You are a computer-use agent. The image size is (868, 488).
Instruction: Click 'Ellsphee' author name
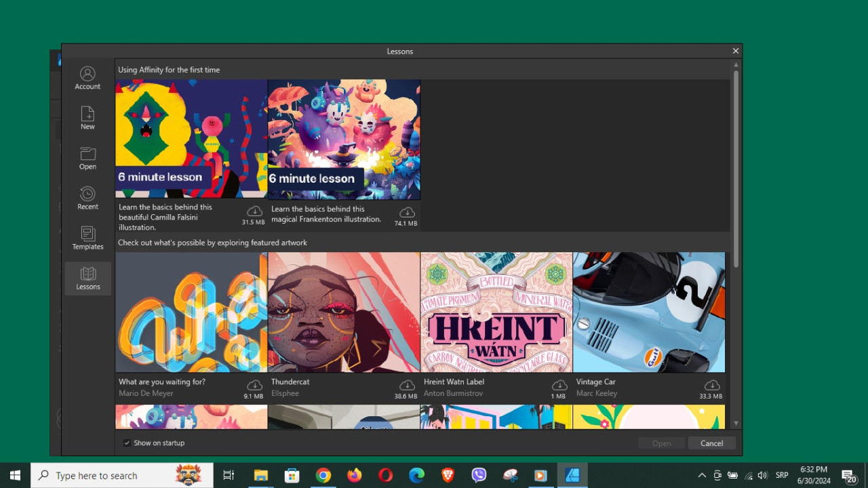click(285, 393)
